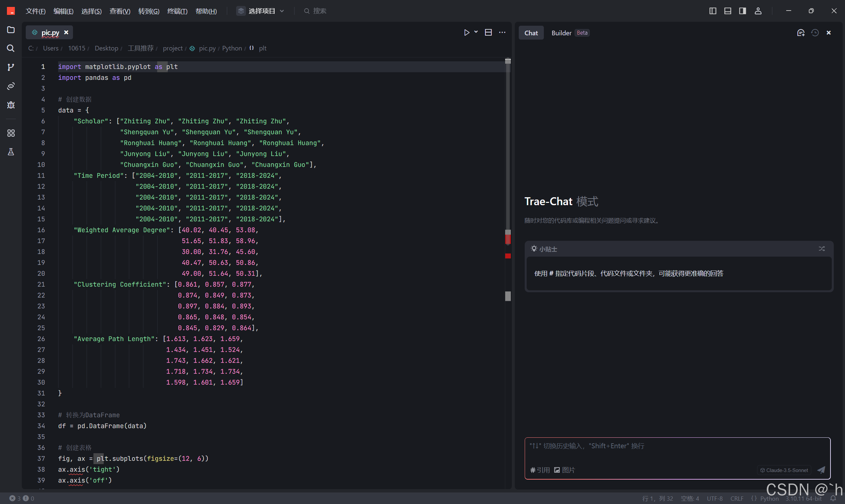Open the Extensions grid icon

point(11,133)
